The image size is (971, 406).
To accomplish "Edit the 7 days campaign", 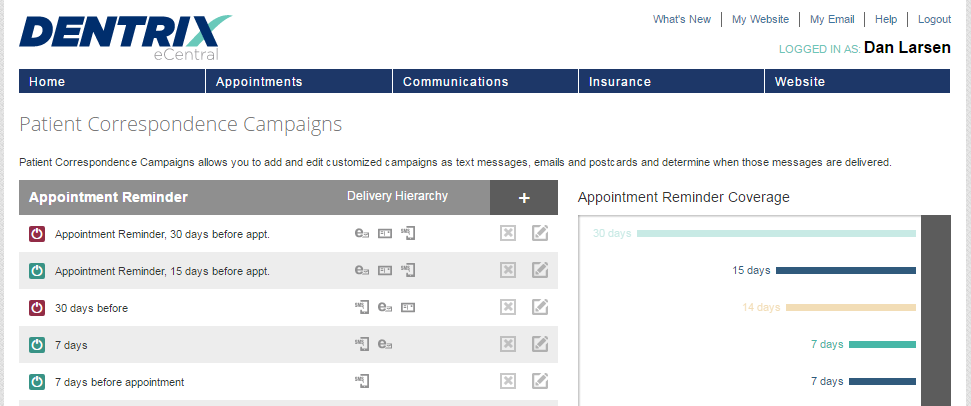I will [540, 344].
